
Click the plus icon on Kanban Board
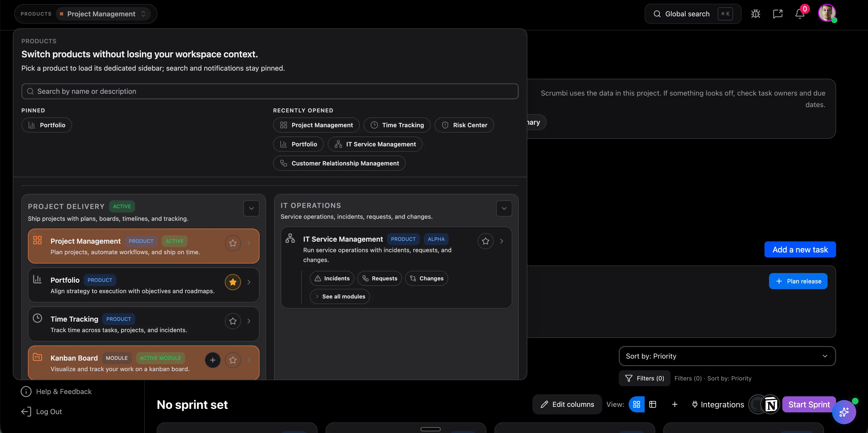click(x=213, y=360)
